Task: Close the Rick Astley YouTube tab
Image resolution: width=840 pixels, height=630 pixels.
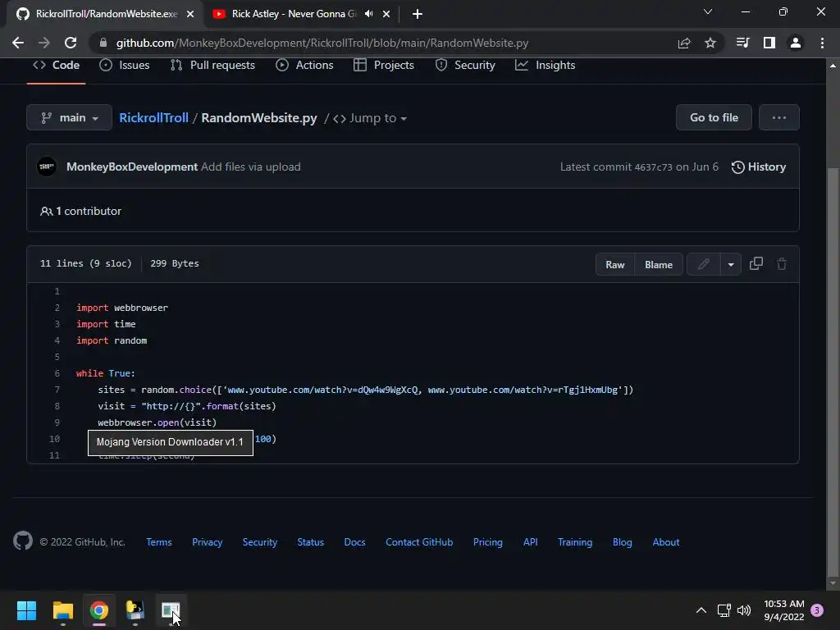Action: pyautogui.click(x=386, y=14)
